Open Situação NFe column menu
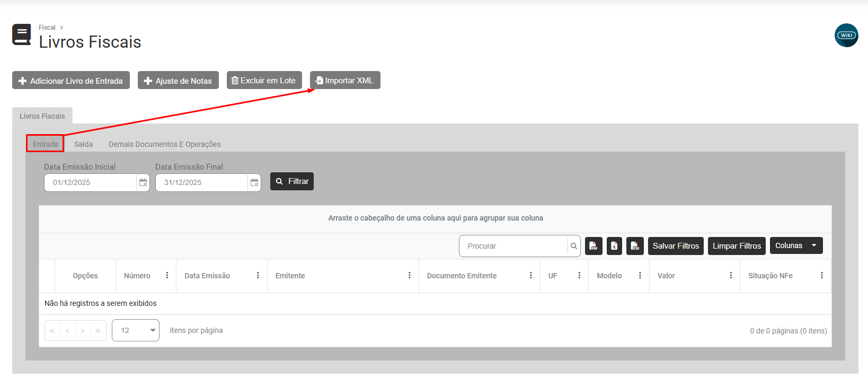 tap(822, 276)
